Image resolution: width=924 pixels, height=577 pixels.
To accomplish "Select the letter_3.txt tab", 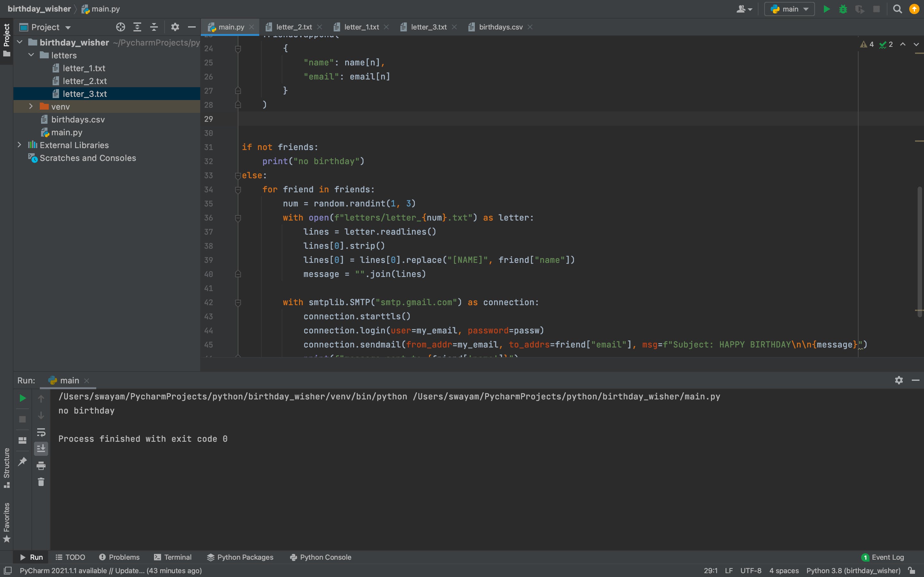I will [x=428, y=27].
